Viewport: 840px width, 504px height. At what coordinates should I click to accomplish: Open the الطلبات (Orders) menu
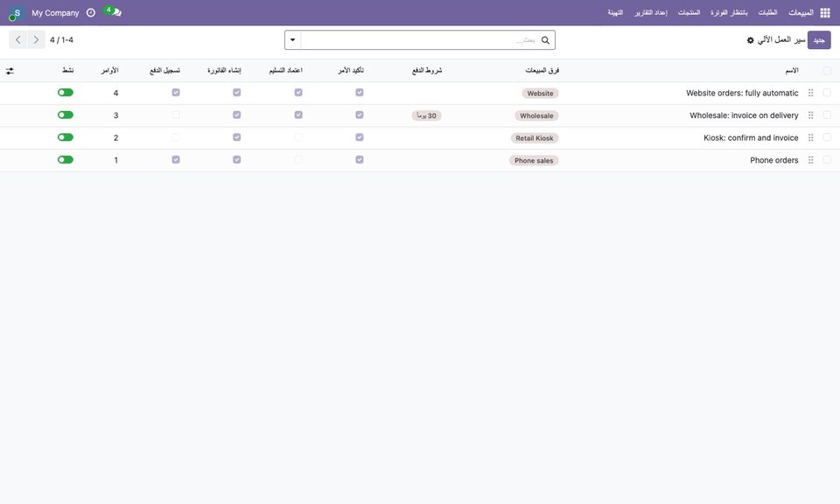pos(767,12)
